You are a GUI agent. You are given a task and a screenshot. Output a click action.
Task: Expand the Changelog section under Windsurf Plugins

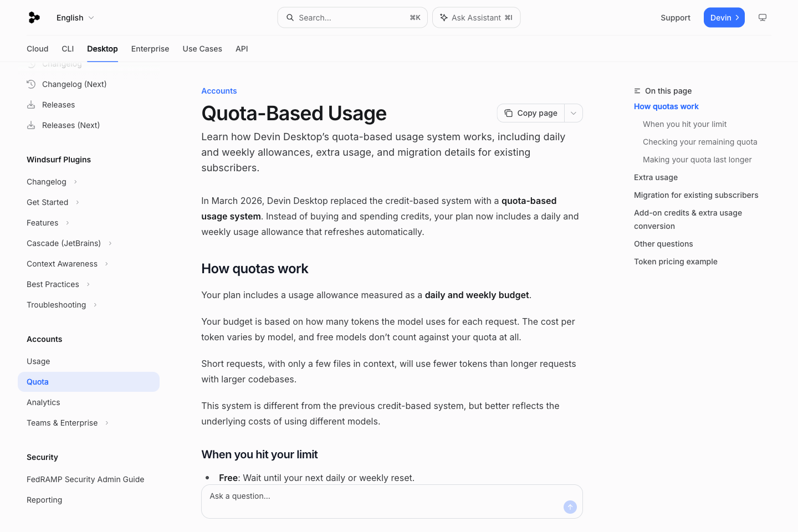[75, 182]
